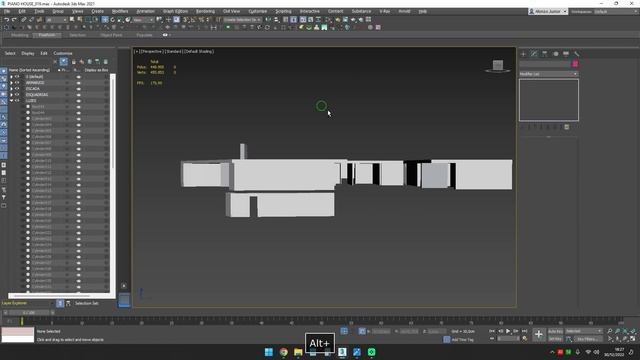Open the Motion command panel tab
The image size is (640, 360).
(x=556, y=53)
